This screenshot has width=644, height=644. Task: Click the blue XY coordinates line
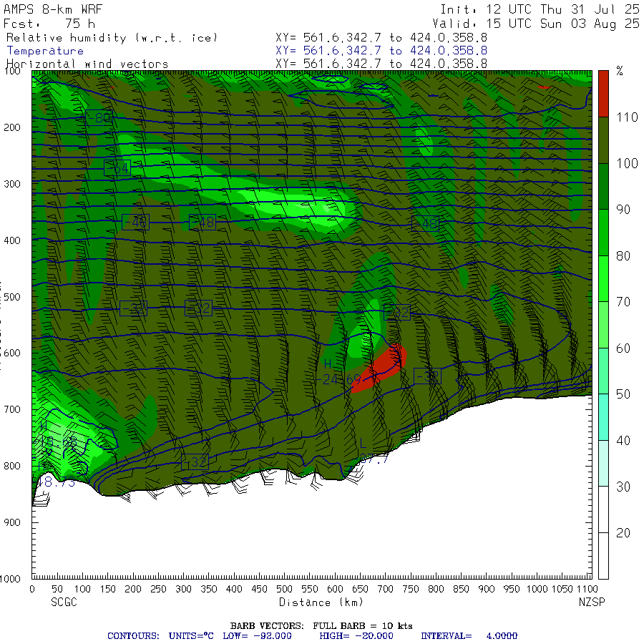381,51
